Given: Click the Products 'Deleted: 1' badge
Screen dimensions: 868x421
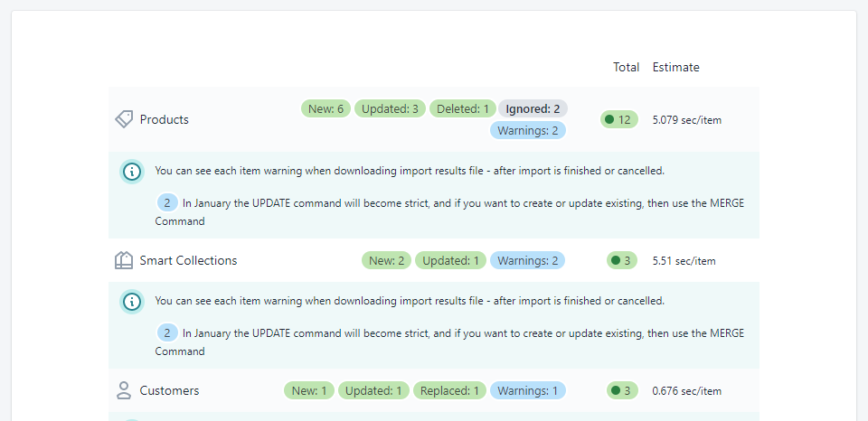Looking at the screenshot, I should tap(462, 108).
